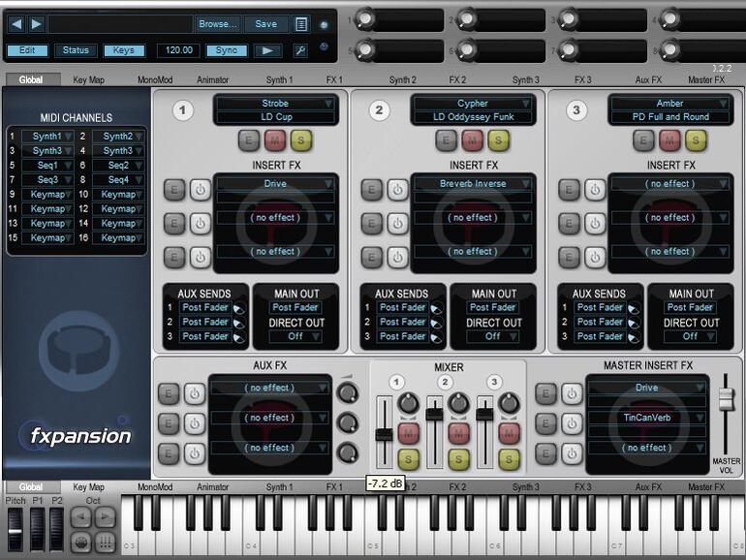The height and width of the screenshot is (560, 746).
Task: Toggle power for Synth 1 Drive insert
Action: click(201, 190)
